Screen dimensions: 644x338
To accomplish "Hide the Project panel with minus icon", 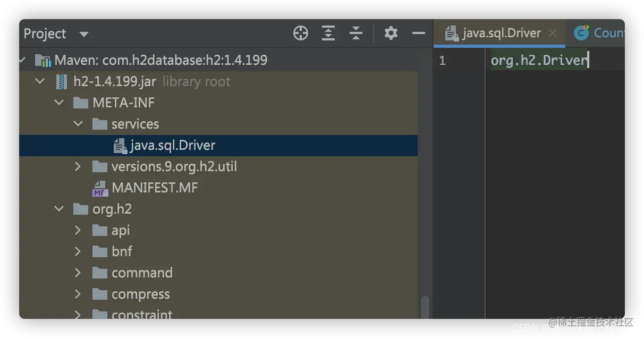I will pyautogui.click(x=419, y=33).
